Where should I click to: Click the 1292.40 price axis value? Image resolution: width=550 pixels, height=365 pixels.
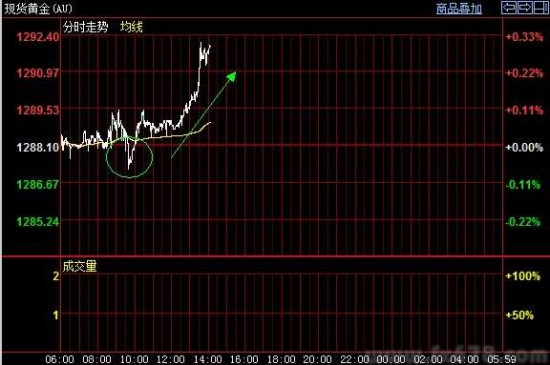pos(38,37)
